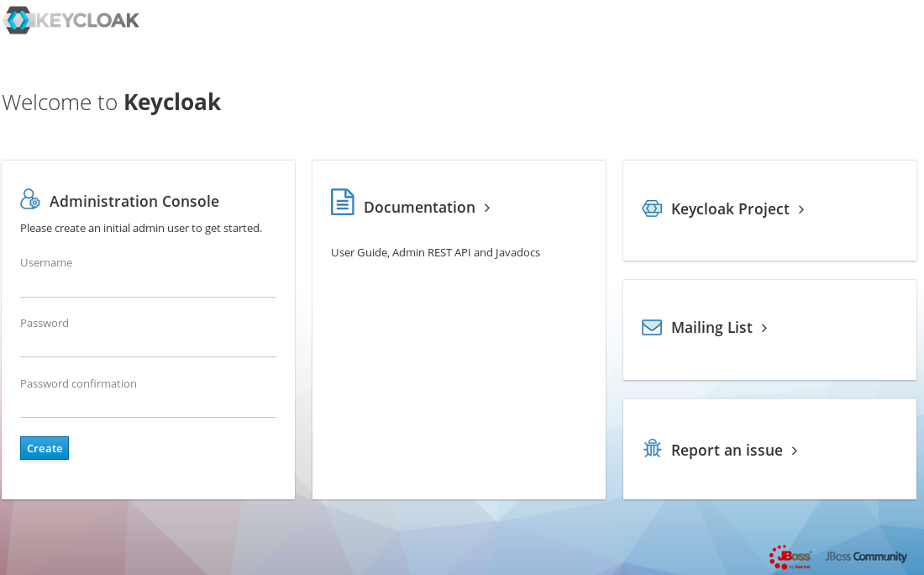The height and width of the screenshot is (575, 924).
Task: Click the 'Welcome to Keycloak' heading
Action: [x=112, y=103]
